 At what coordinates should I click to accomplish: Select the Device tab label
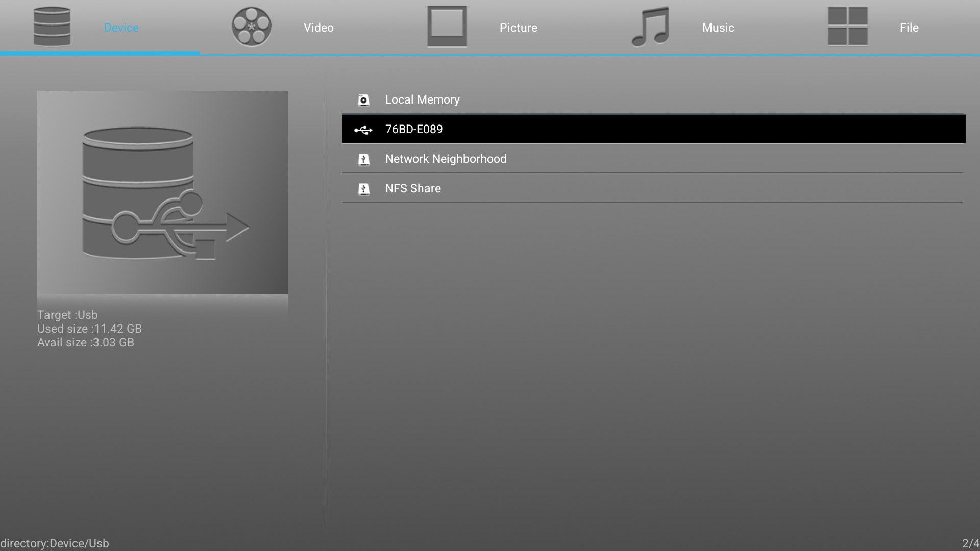[x=121, y=28]
